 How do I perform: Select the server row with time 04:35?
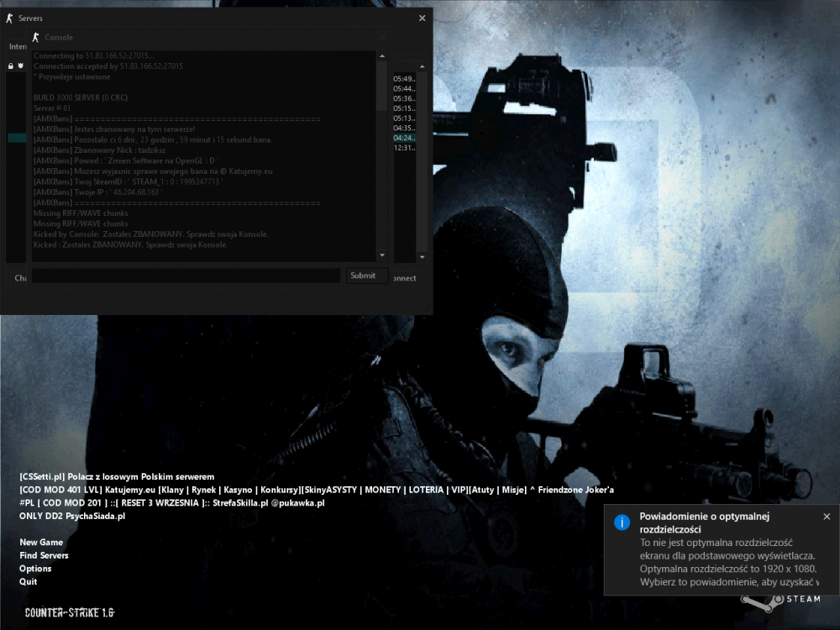point(404,128)
